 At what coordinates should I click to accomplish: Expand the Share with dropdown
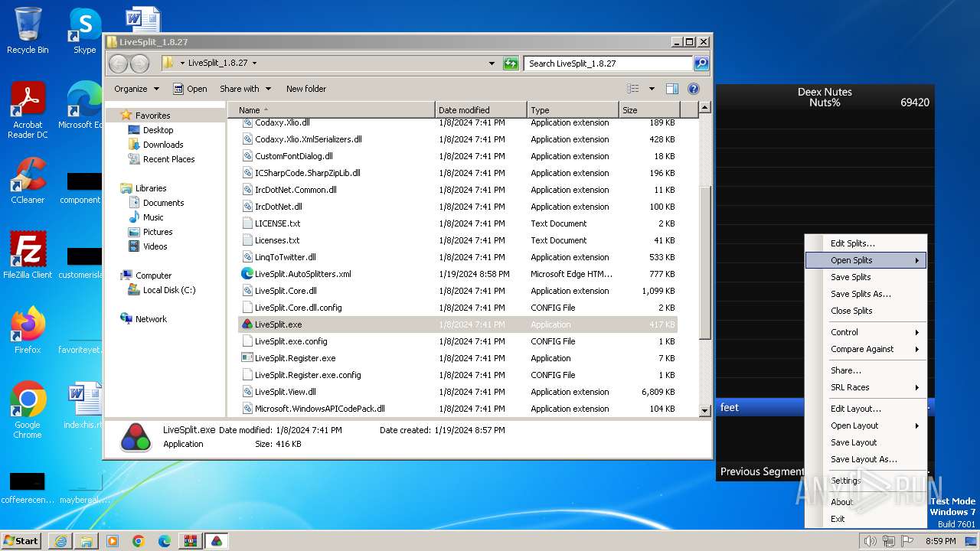point(245,89)
